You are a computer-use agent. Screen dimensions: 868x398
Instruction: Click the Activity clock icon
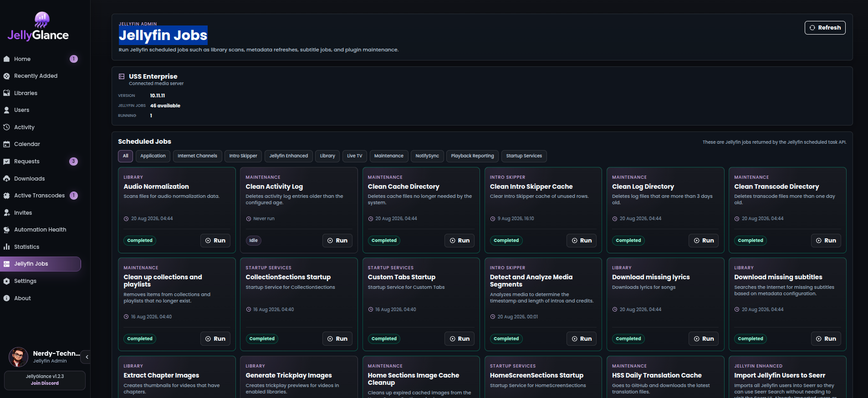[x=6, y=127]
